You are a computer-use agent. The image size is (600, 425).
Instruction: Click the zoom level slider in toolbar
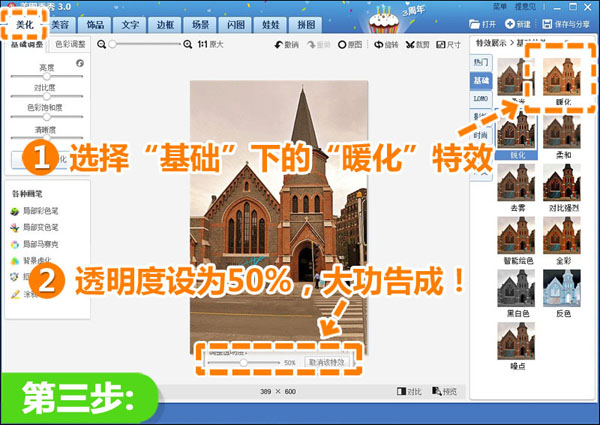[x=145, y=44]
